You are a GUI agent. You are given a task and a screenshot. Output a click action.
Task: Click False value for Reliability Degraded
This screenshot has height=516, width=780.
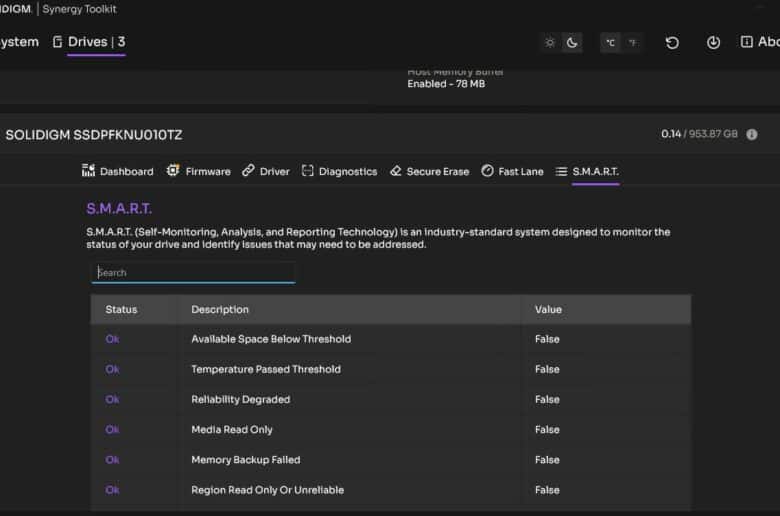(x=547, y=400)
